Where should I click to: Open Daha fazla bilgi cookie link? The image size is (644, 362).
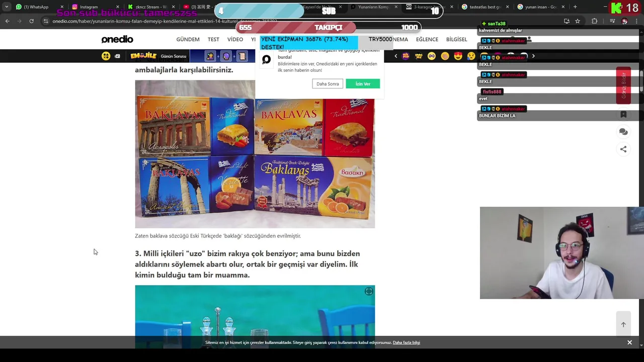click(406, 343)
